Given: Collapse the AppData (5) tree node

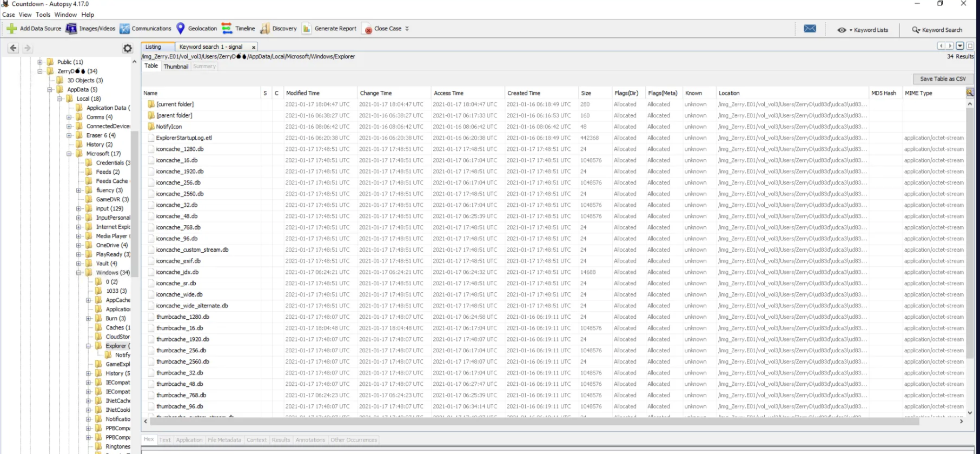Looking at the screenshot, I should (50, 90).
